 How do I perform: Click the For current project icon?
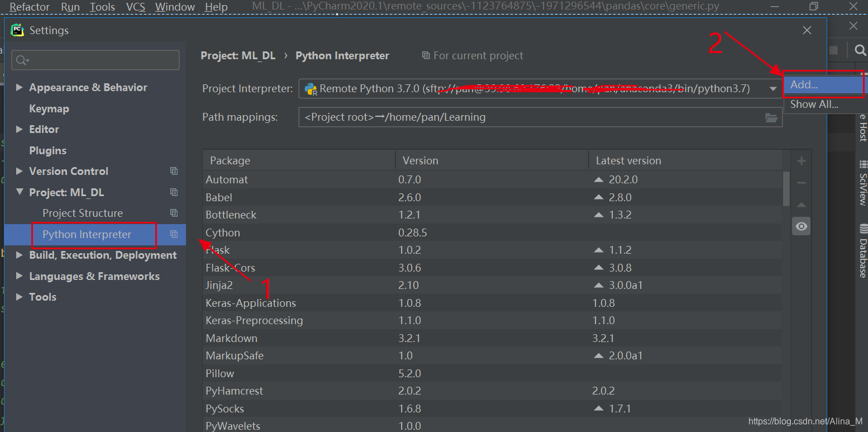point(426,55)
